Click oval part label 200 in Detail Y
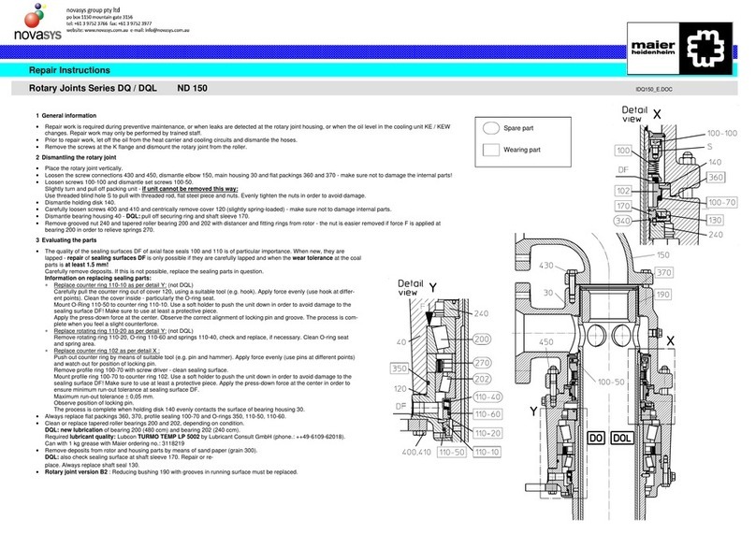 [x=482, y=339]
